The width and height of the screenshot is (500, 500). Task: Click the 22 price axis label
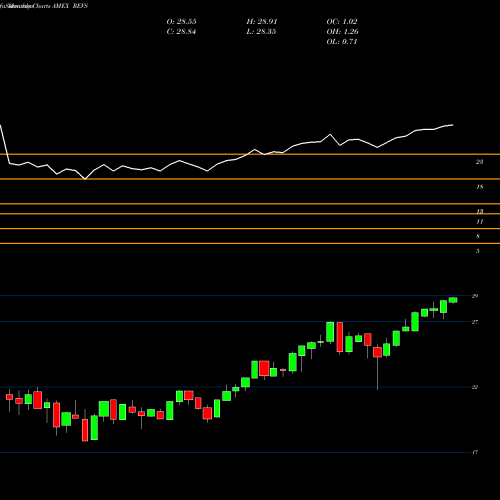click(475, 387)
